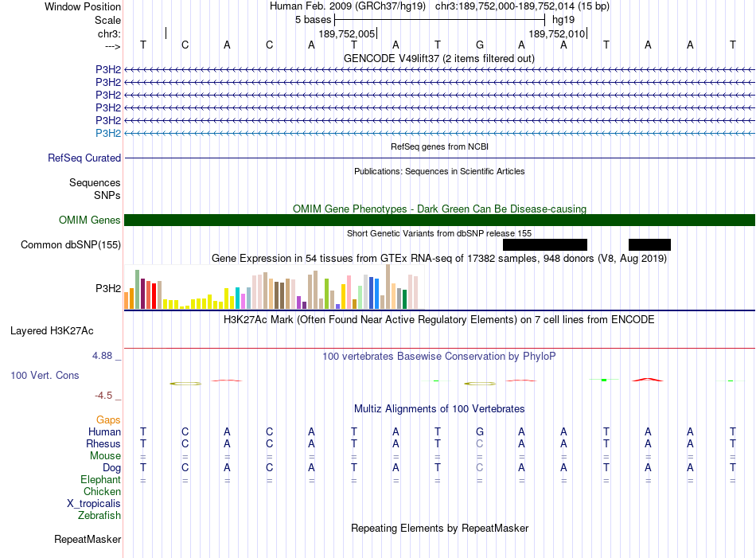Click the '5 bases' scale bar label
Viewport: 756px width, 558px height.
314,20
